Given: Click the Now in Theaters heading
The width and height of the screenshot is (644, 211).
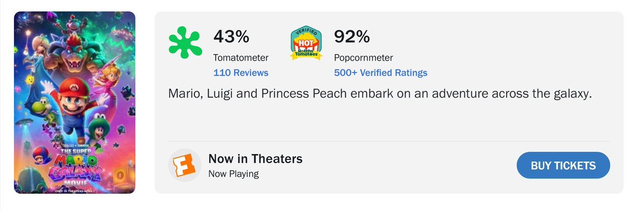Looking at the screenshot, I should [x=256, y=158].
